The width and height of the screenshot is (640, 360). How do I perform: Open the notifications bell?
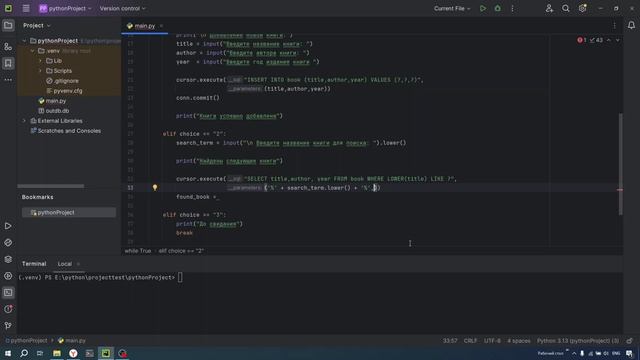point(631,25)
